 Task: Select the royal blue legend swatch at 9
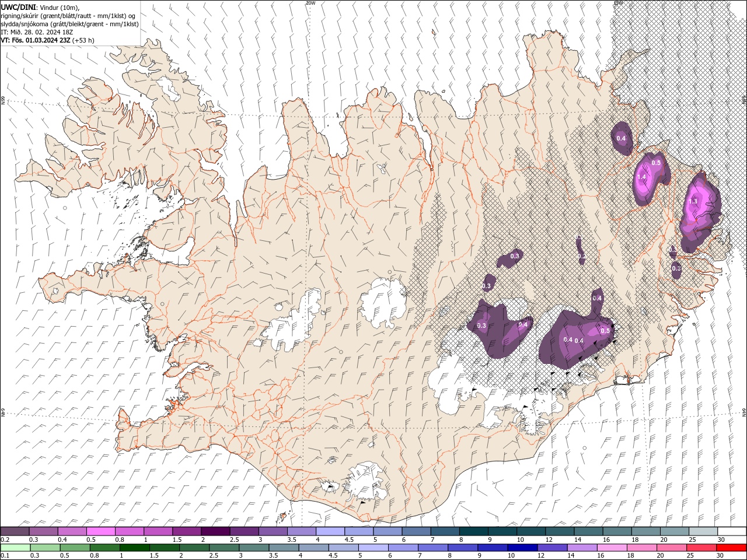[x=492, y=548]
